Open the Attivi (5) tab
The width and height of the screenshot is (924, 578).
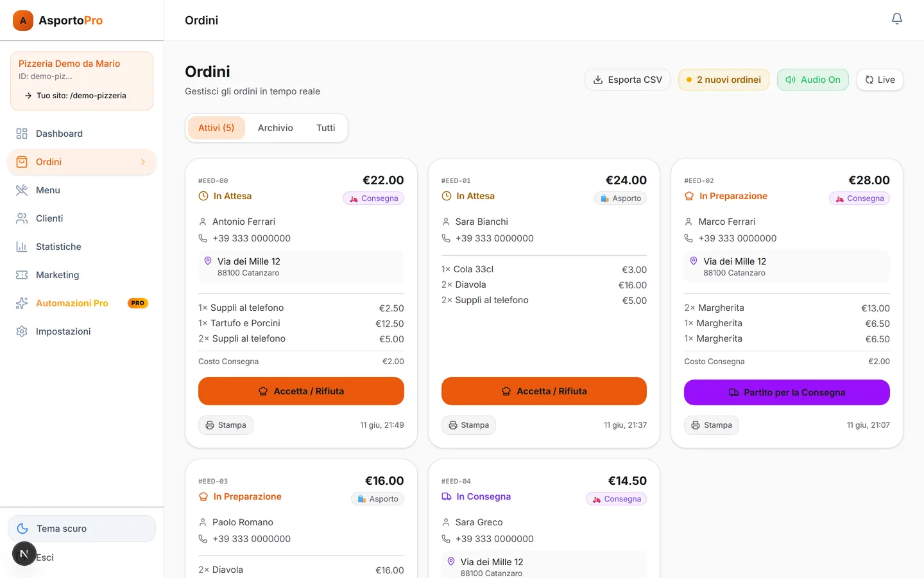click(x=216, y=128)
